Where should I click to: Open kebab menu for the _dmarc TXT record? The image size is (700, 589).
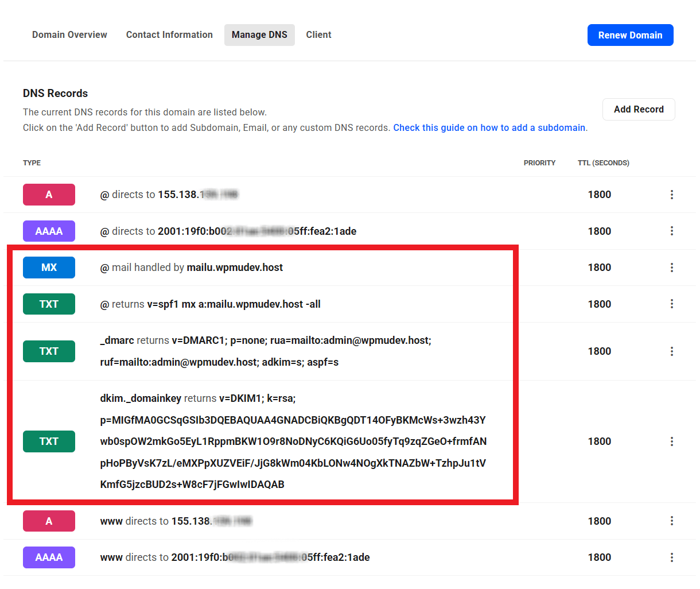tap(671, 351)
